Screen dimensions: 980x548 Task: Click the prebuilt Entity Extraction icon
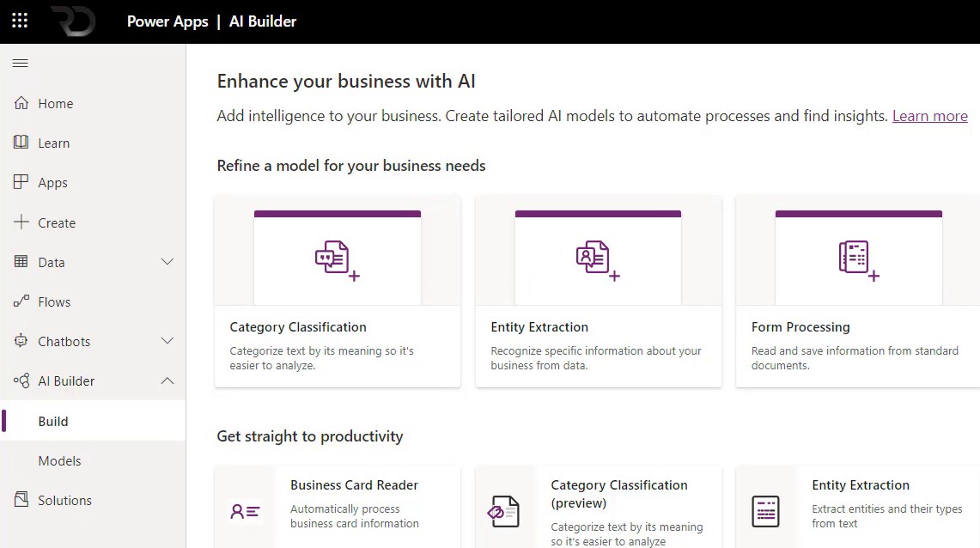[765, 512]
